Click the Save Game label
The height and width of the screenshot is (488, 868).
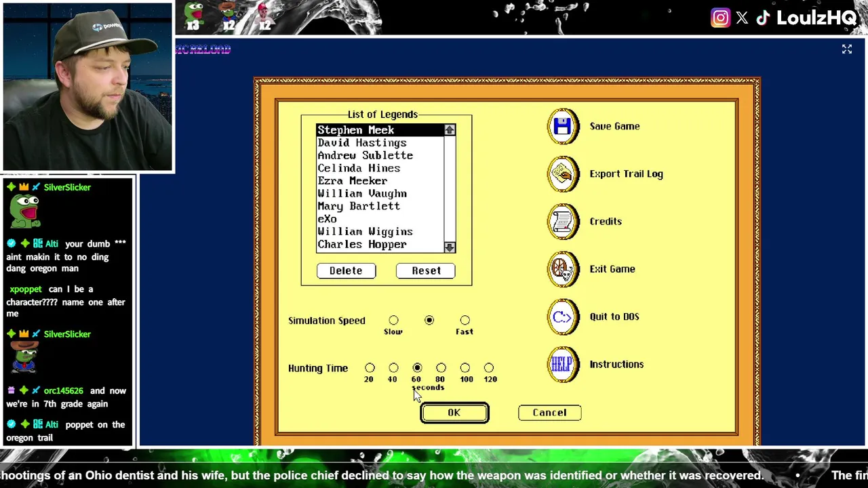[x=614, y=126]
